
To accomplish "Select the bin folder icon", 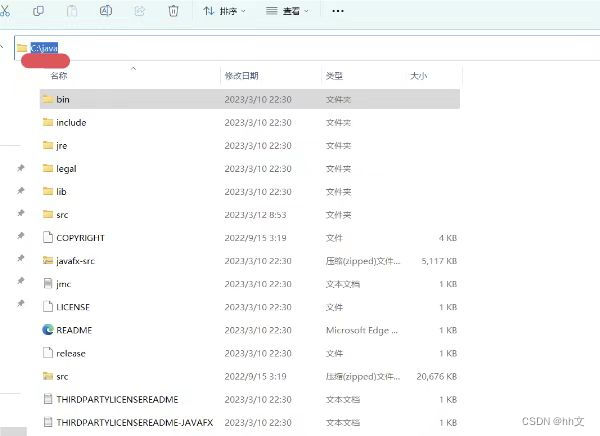I will [x=48, y=99].
